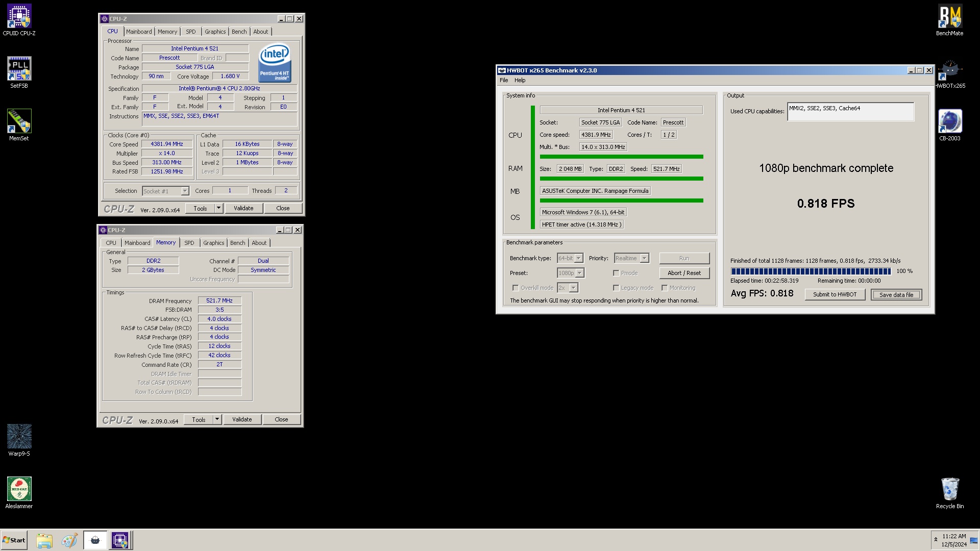The image size is (980, 551).
Task: Switch to CPU tab in Memory CPU-Z window
Action: pos(111,243)
